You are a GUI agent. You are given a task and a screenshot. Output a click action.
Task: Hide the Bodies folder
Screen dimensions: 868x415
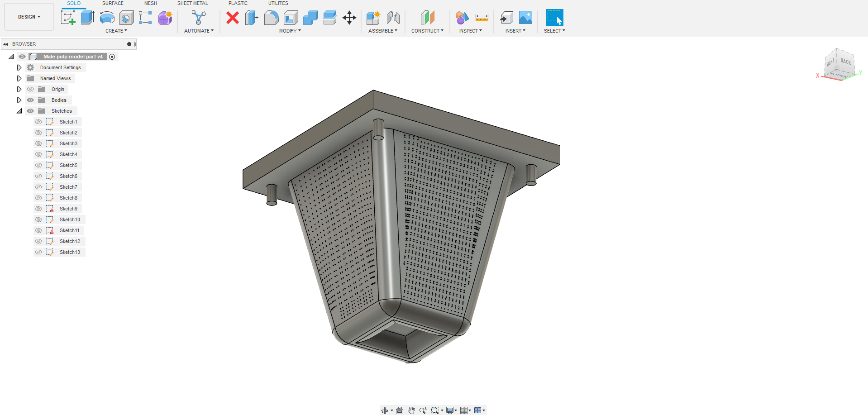30,100
